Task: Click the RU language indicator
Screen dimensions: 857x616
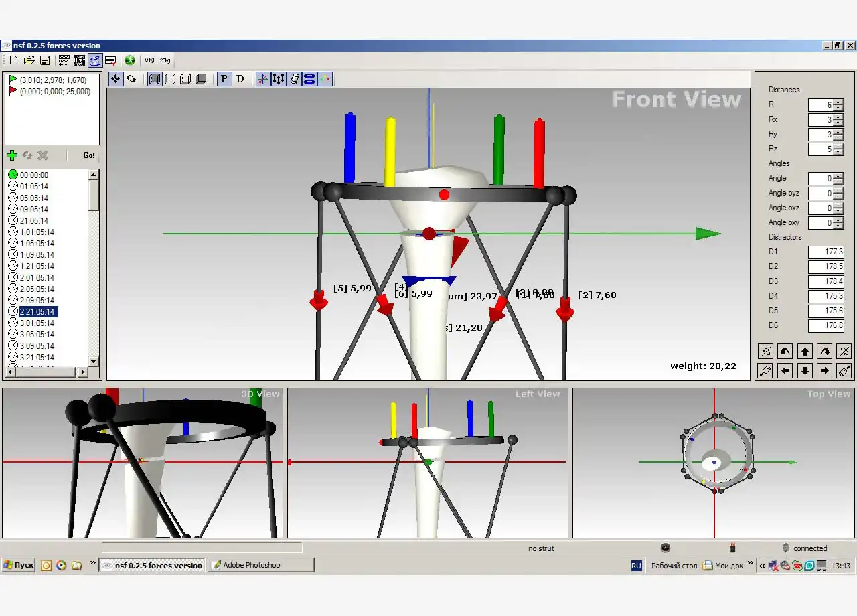Action: 636,566
